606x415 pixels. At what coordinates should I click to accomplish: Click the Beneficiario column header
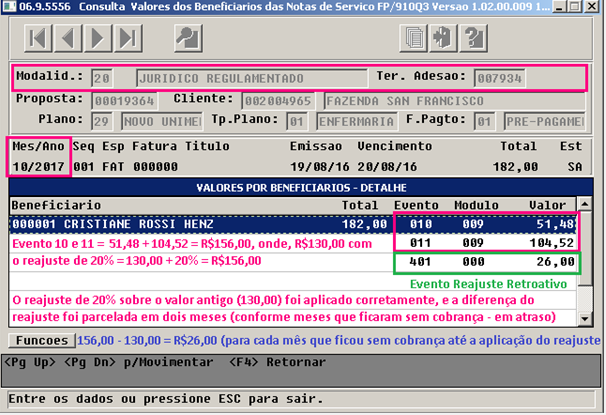pos(56,205)
